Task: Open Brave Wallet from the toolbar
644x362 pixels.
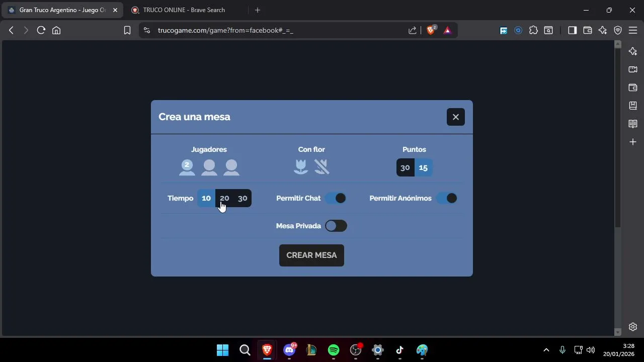Action: click(x=587, y=30)
